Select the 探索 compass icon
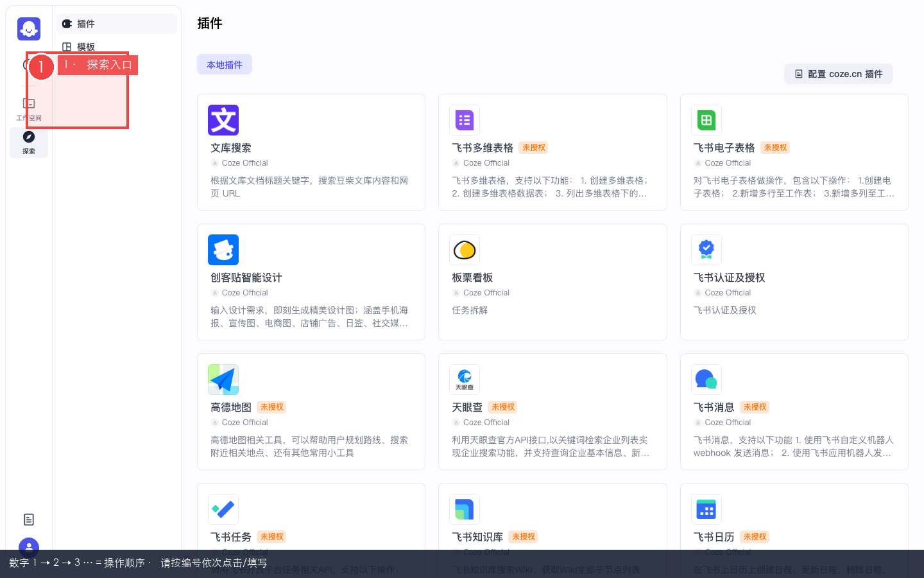Viewport: 924px width, 578px height. point(29,137)
